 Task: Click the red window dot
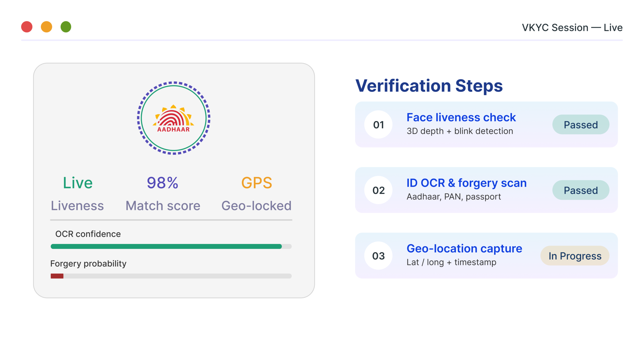[x=27, y=27]
